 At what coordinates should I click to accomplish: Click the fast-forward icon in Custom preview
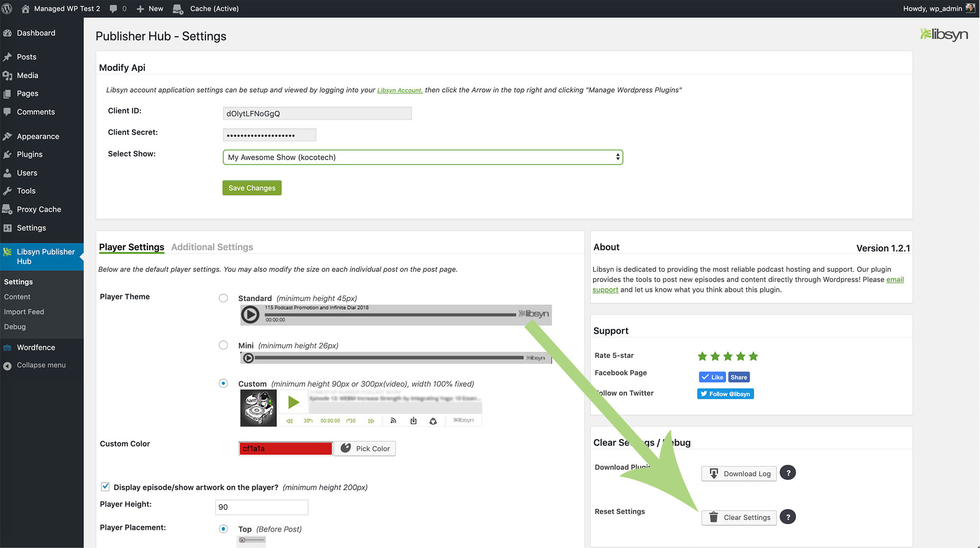pos(371,421)
